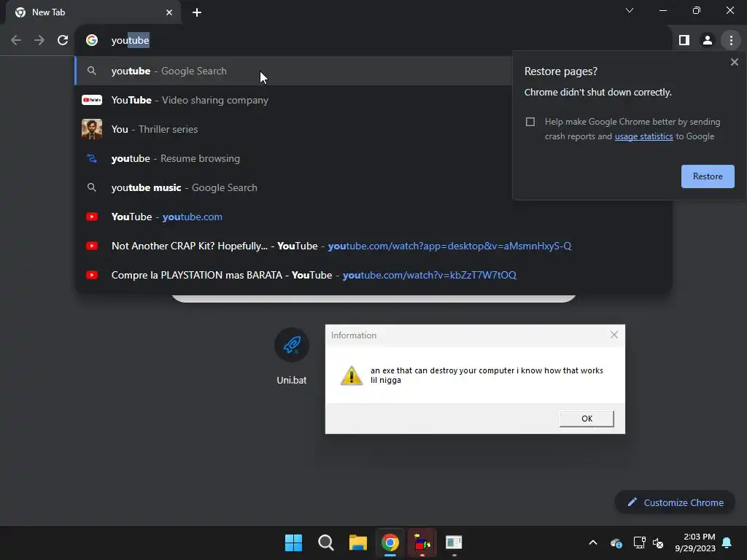Open the tab search dropdown chevron
Image resolution: width=747 pixels, height=560 pixels.
click(630, 10)
